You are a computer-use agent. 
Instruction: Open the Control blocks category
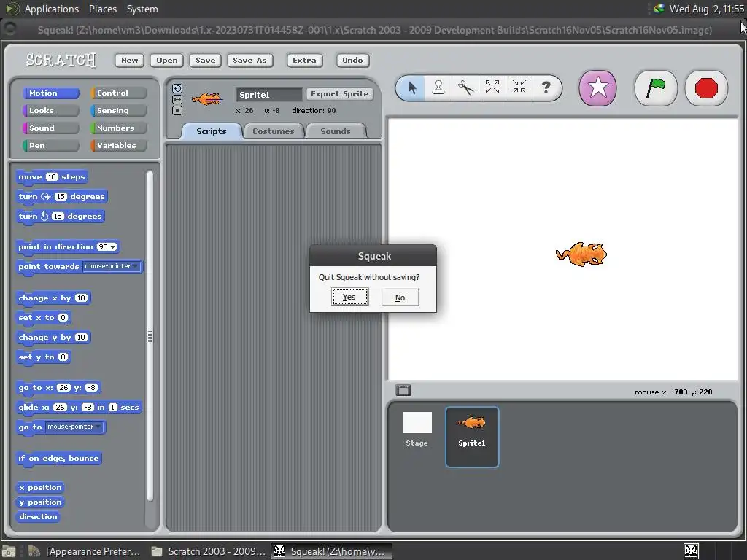click(118, 93)
